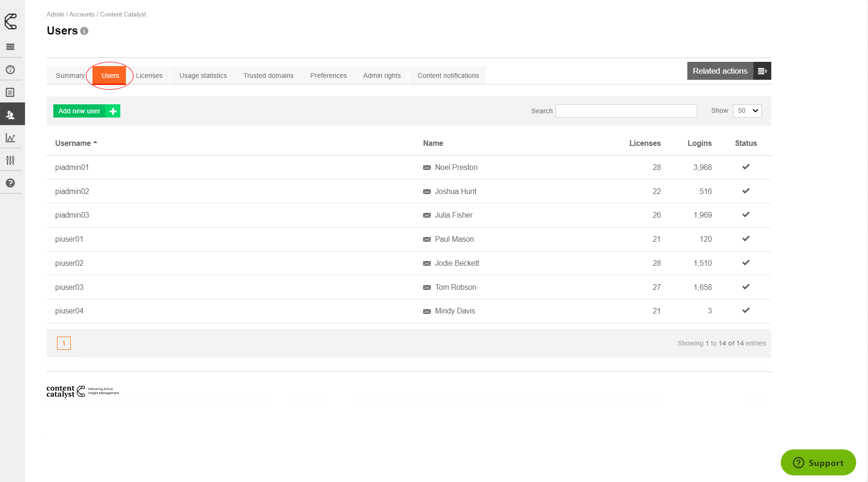Toggle the status checkmark for piuser04
The image size is (868, 482).
point(746,311)
